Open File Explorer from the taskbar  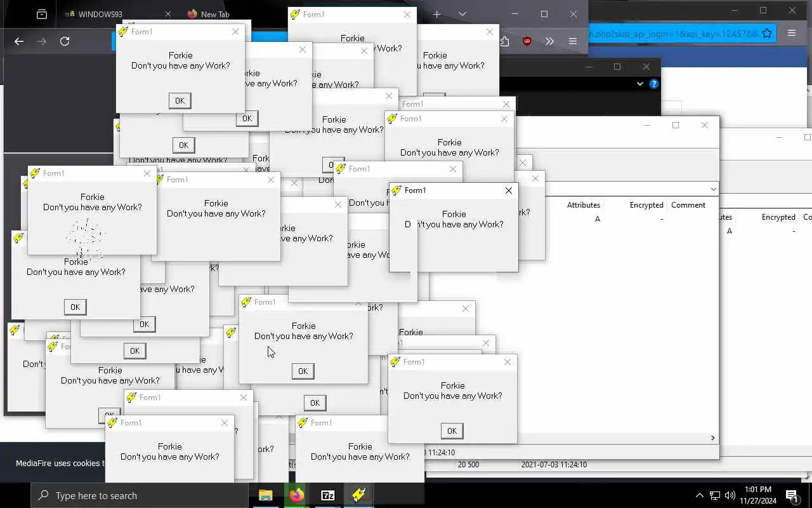coord(266,495)
